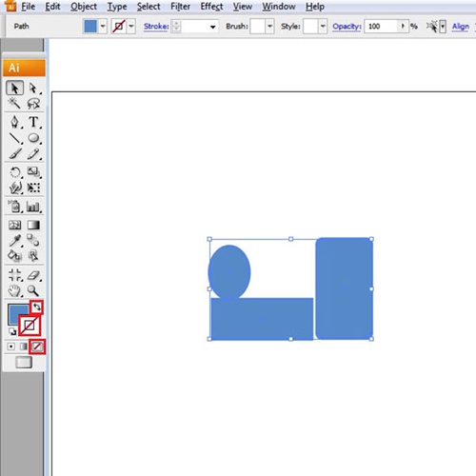Select the Eraser tool
Screen dimensions: 476x476
tap(33, 275)
